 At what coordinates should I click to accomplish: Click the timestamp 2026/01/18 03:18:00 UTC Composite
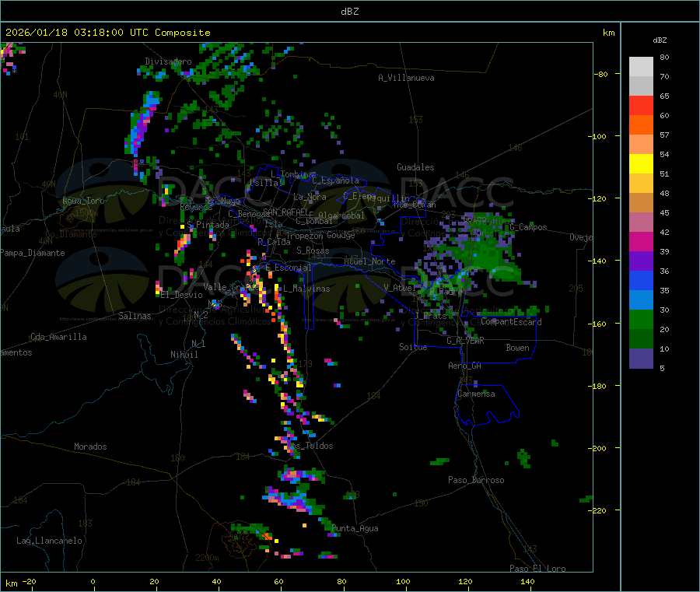click(x=107, y=33)
